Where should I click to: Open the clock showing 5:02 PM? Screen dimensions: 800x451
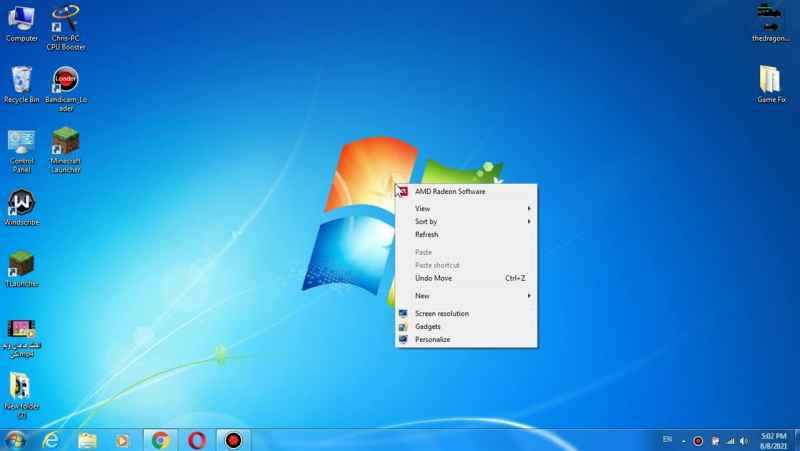773,441
